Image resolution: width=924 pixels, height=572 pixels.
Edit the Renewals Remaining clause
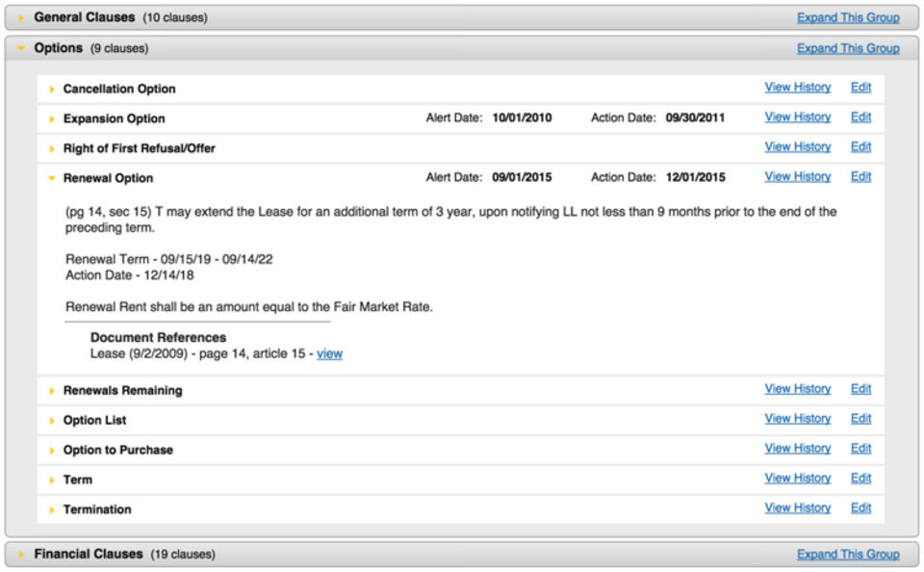[x=860, y=389]
